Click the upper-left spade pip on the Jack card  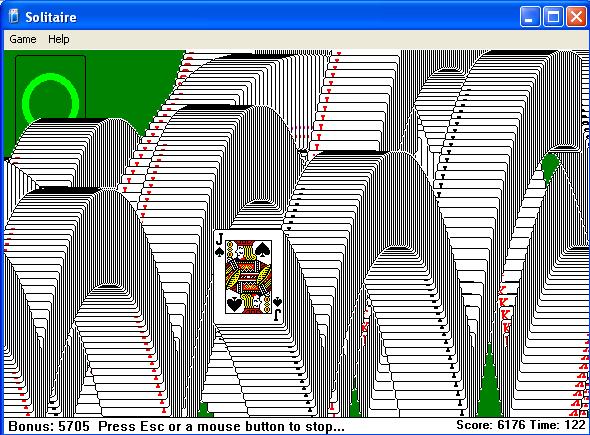tap(219, 252)
